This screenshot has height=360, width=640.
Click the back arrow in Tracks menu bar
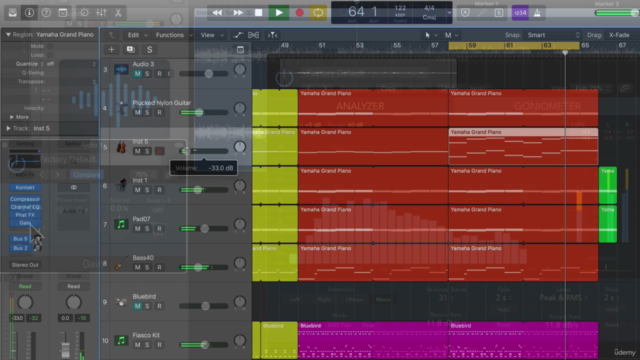(x=111, y=35)
